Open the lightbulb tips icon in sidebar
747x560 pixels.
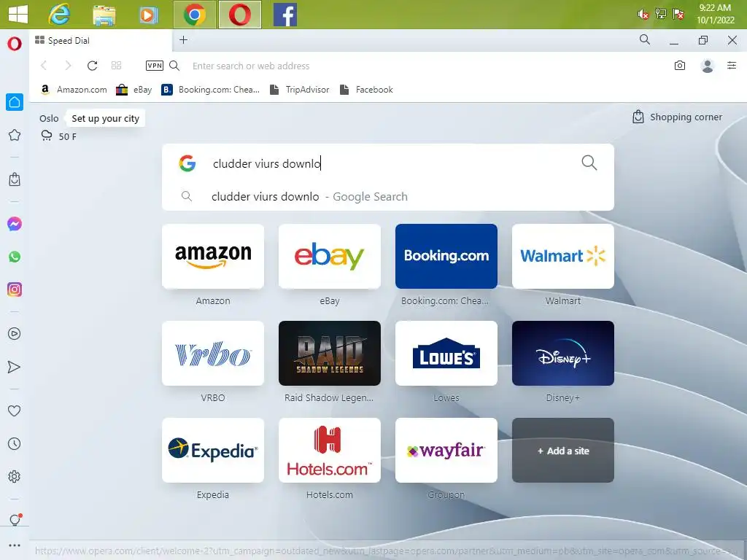tap(15, 519)
